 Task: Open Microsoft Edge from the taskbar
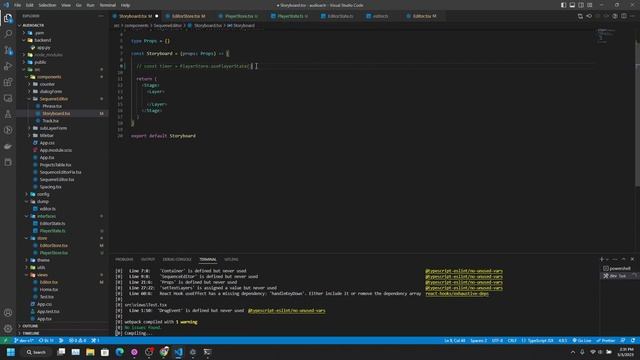click(120, 352)
